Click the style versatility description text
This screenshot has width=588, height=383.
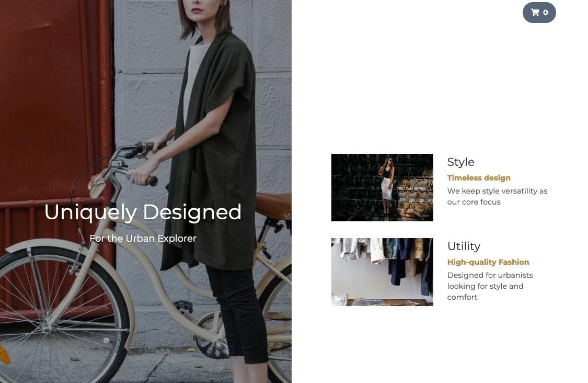point(497,196)
